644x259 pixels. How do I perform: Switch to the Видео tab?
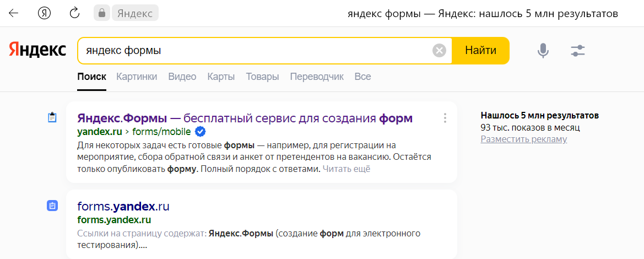(x=182, y=77)
